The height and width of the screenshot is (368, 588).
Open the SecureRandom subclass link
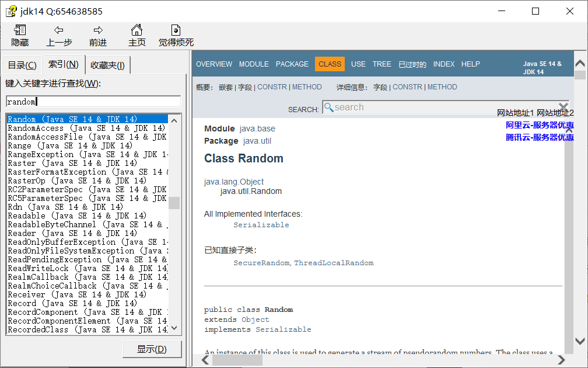pyautogui.click(x=261, y=263)
